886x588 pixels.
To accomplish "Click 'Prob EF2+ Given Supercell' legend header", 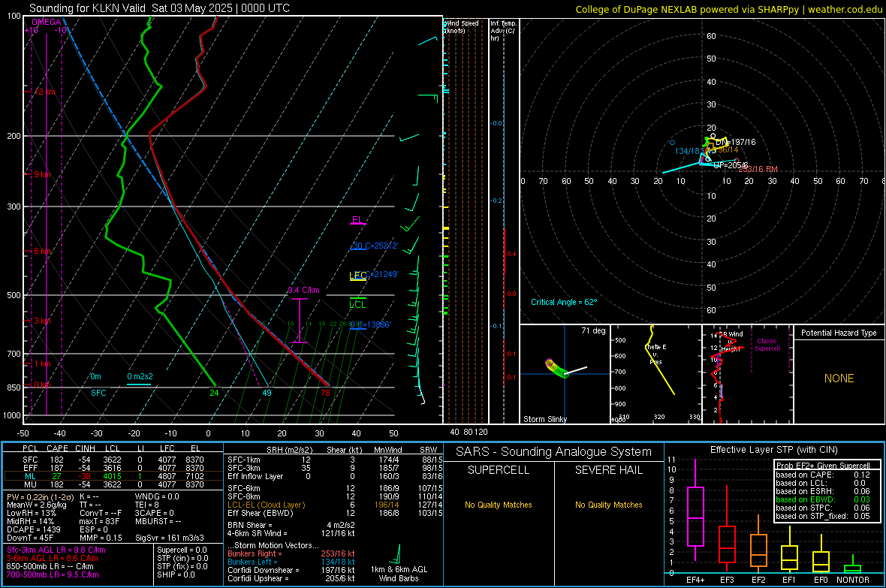I will pos(823,466).
